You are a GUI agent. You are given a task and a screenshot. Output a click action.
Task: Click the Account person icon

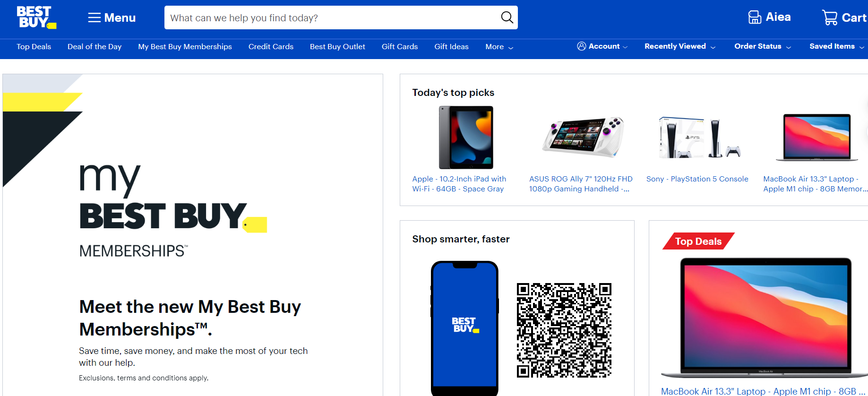[x=582, y=46]
